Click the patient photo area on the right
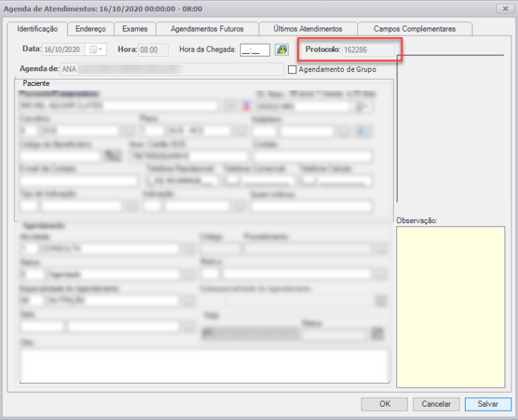 (x=451, y=128)
